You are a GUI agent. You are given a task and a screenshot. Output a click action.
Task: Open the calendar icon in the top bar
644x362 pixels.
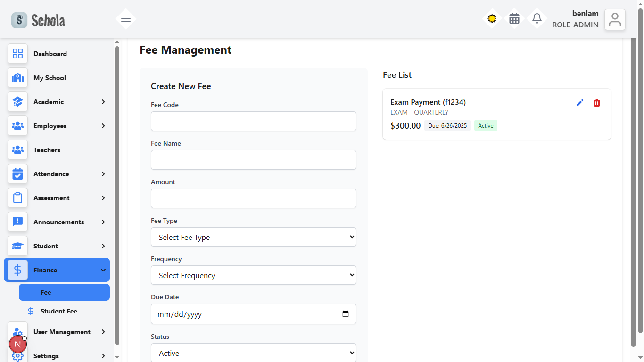click(x=514, y=18)
